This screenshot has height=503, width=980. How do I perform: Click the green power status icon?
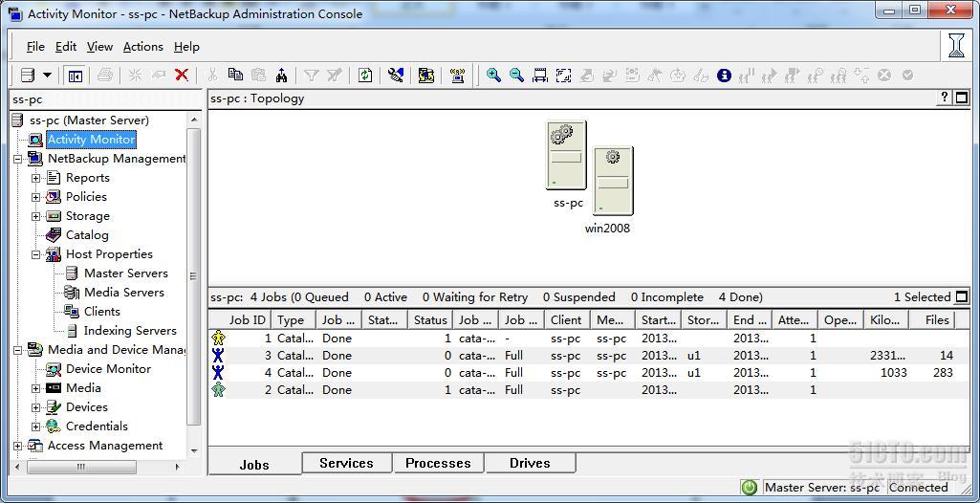click(x=749, y=488)
